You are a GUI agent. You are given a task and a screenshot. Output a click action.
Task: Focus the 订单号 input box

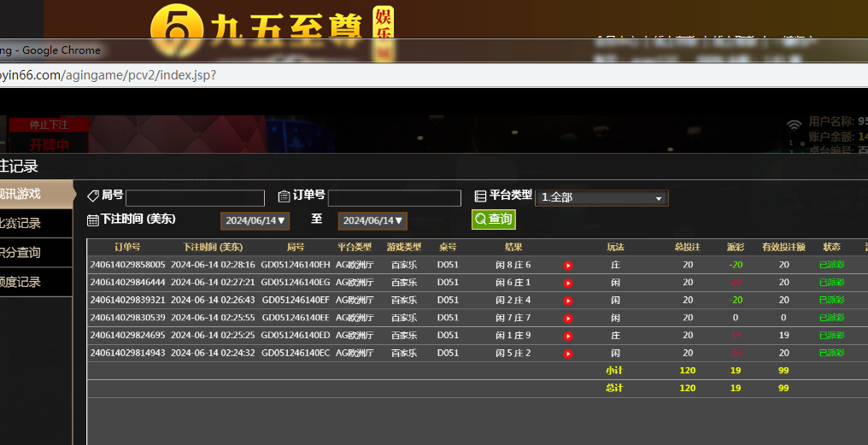(394, 198)
